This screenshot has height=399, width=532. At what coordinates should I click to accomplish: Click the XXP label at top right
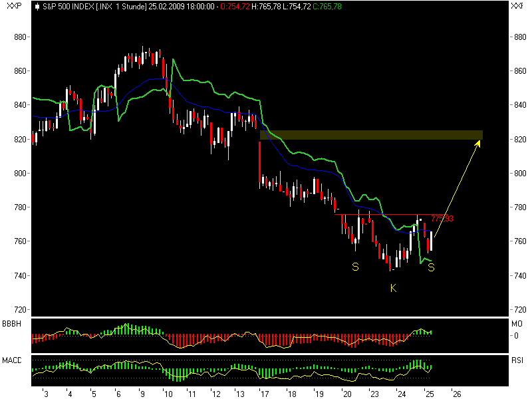(518, 5)
